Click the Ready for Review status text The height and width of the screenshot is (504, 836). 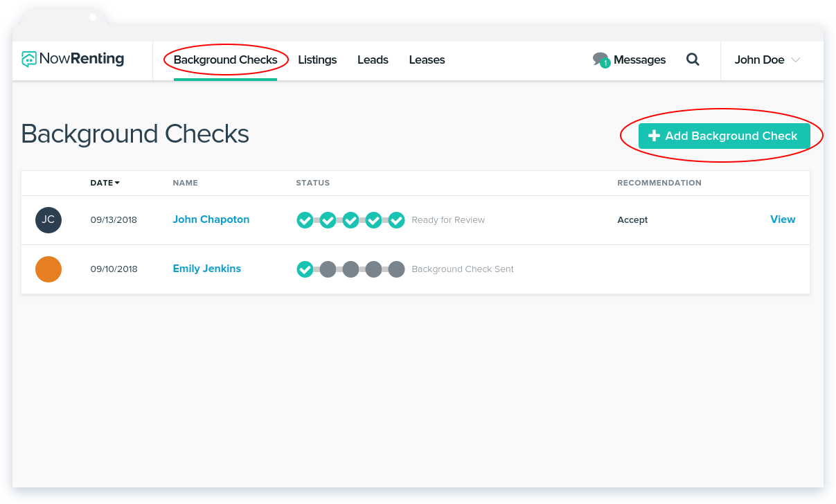[448, 220]
